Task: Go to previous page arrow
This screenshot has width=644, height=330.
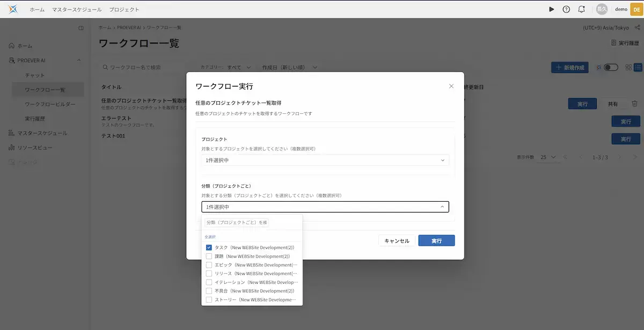Action: click(x=580, y=157)
